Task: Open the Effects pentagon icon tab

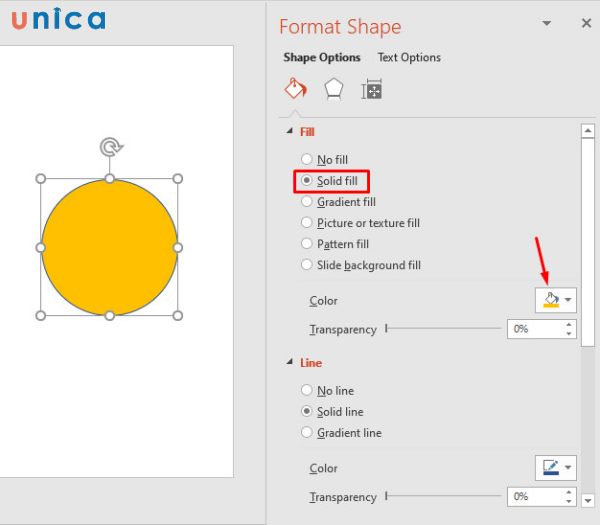Action: point(334,90)
